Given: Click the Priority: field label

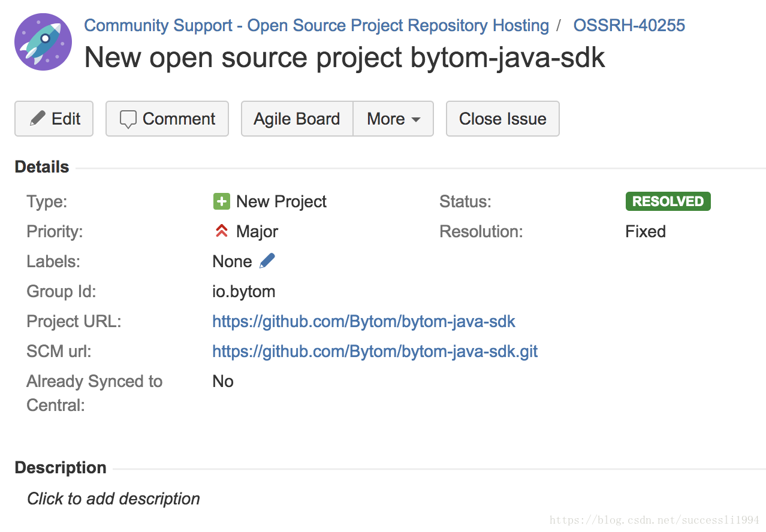Looking at the screenshot, I should point(55,231).
